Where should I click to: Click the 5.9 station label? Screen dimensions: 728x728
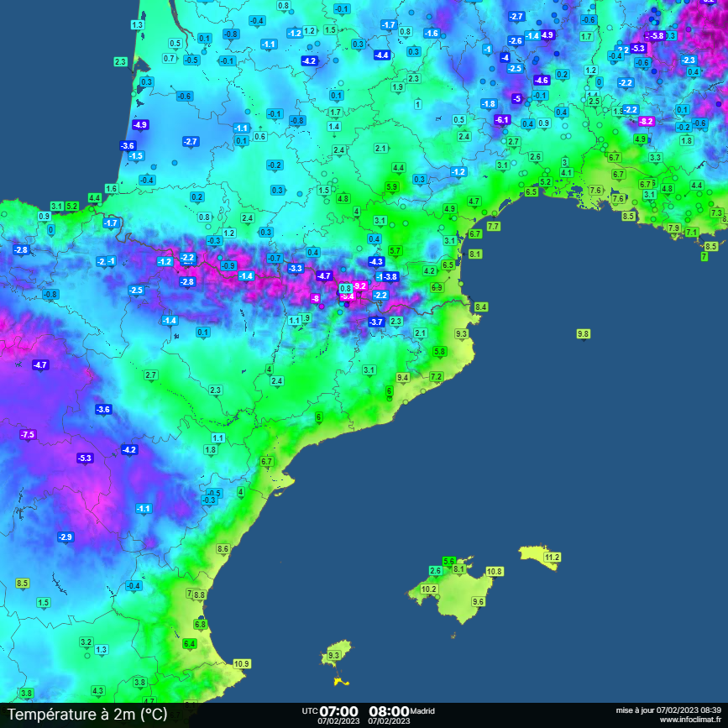coord(392,187)
